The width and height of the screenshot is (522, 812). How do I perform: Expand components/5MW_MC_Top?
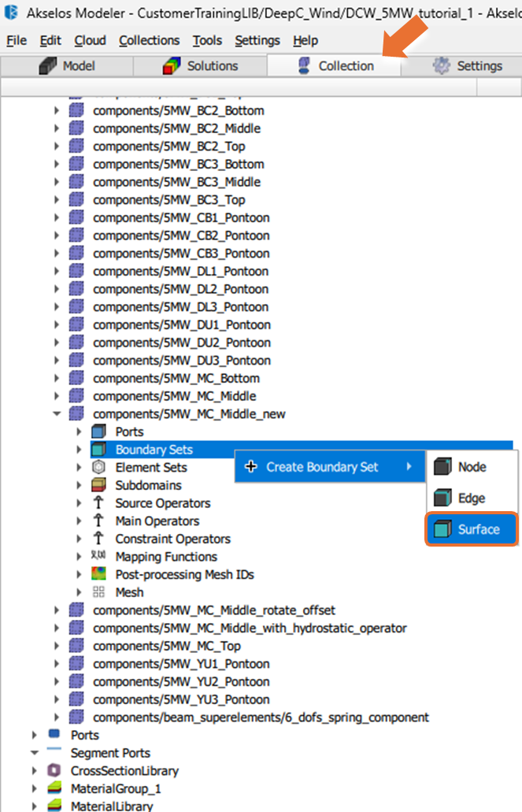pos(57,646)
